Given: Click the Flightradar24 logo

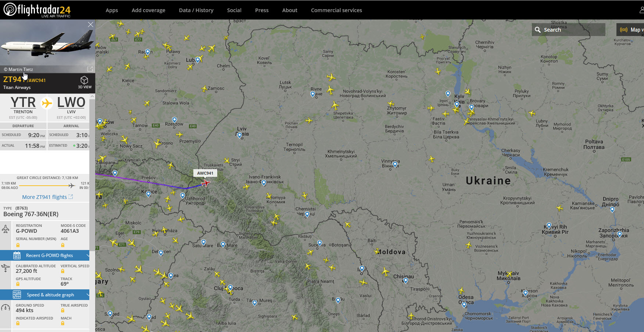Looking at the screenshot, I should (37, 10).
